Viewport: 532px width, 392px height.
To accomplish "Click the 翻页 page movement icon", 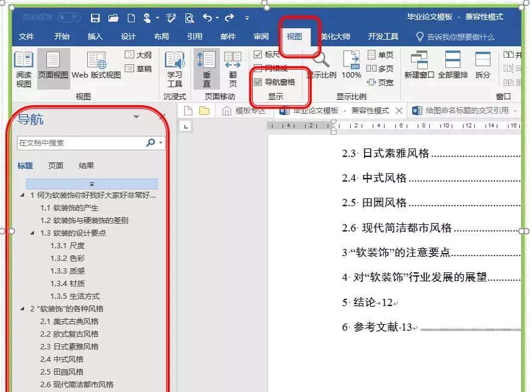I will tap(234, 66).
